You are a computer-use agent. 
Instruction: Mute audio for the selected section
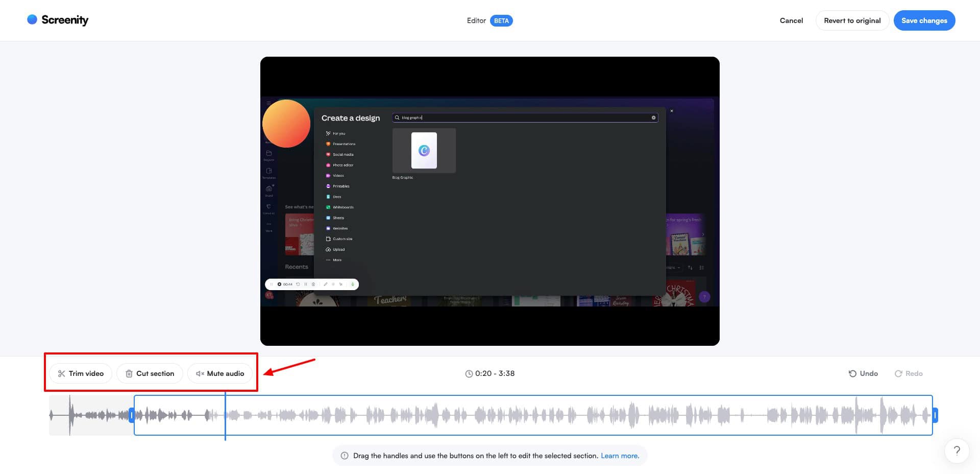click(220, 374)
